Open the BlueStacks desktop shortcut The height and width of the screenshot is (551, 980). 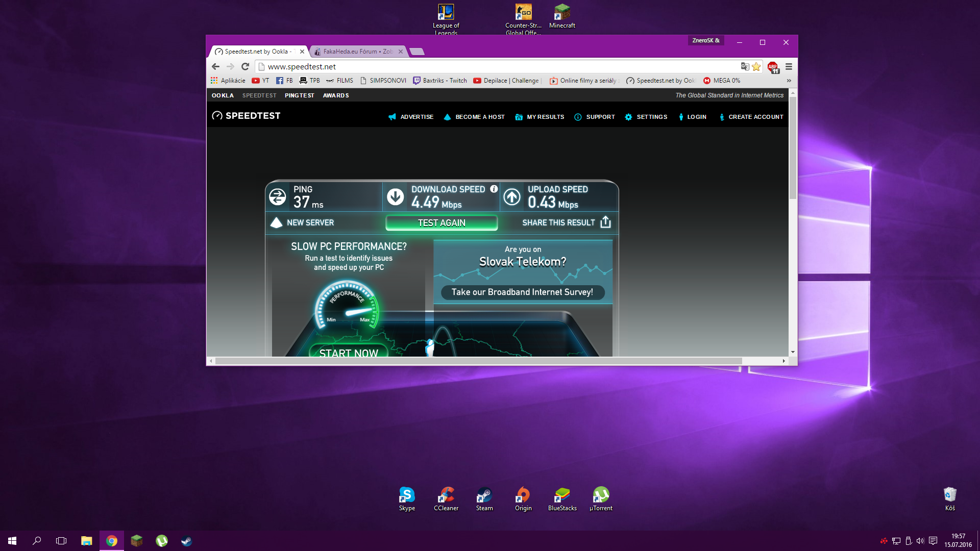[x=562, y=499]
